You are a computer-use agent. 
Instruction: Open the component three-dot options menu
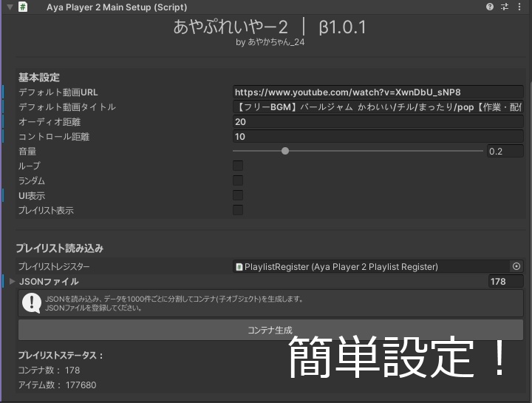point(519,7)
